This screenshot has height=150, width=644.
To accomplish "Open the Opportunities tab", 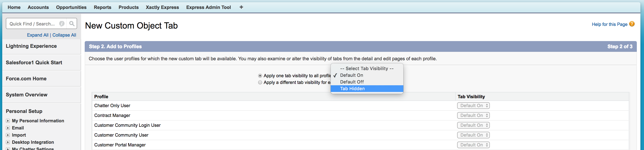I will (71, 7).
